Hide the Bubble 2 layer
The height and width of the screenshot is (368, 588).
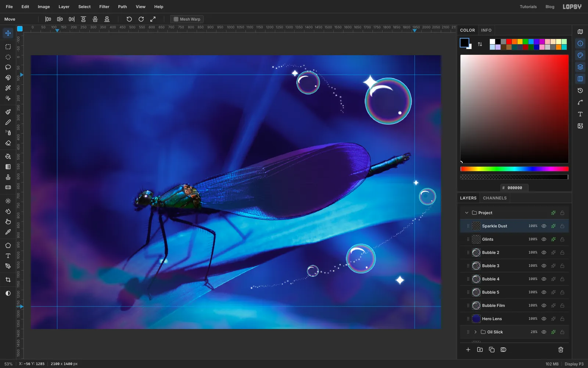(544, 252)
